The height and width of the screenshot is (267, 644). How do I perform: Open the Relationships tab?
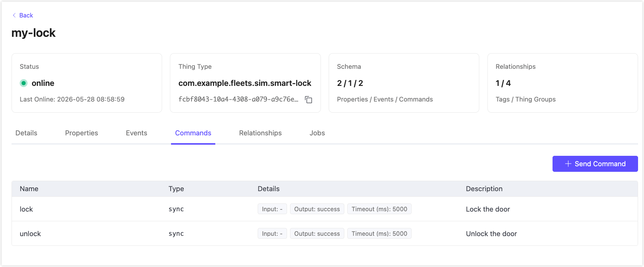pyautogui.click(x=260, y=133)
